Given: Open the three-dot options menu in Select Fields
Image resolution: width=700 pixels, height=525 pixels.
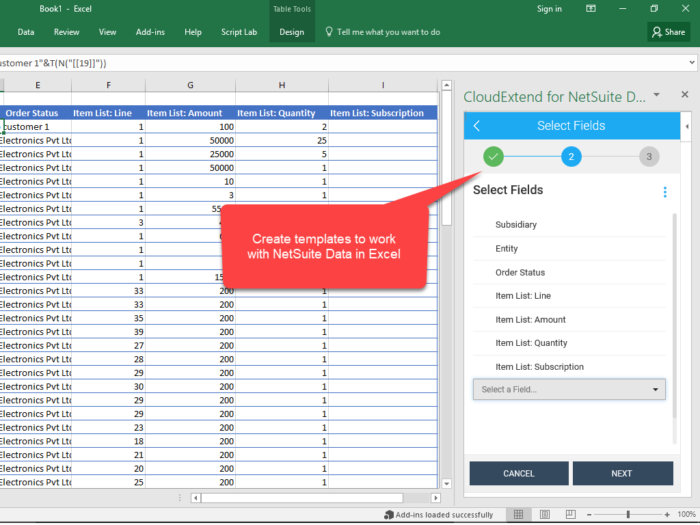Looking at the screenshot, I should tap(665, 192).
